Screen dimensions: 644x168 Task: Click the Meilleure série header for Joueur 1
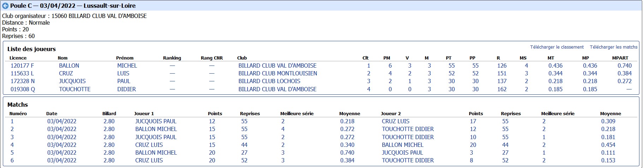click(297, 114)
